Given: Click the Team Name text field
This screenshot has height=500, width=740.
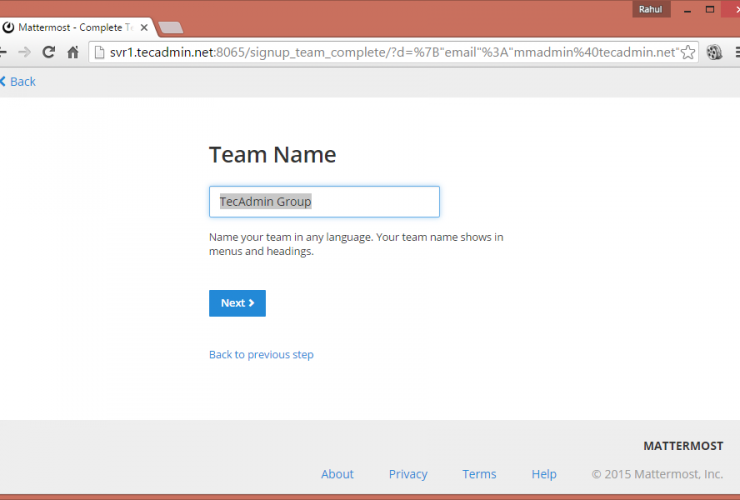Looking at the screenshot, I should pyautogui.click(x=324, y=202).
